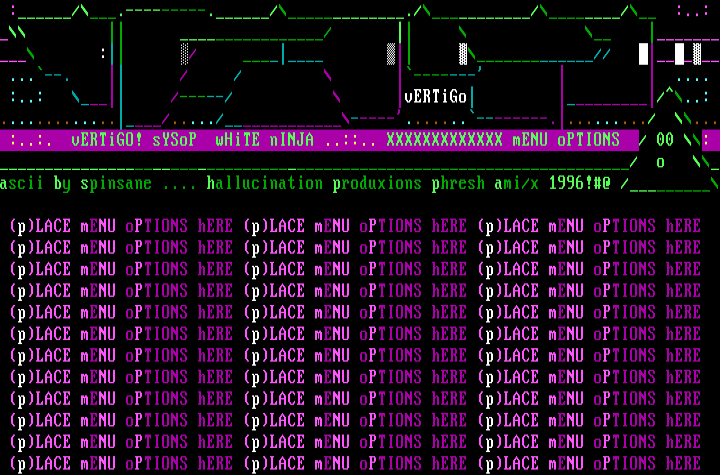
Task: Select 'wHiTE nINJA' in the magenta bar
Action: 264,140
